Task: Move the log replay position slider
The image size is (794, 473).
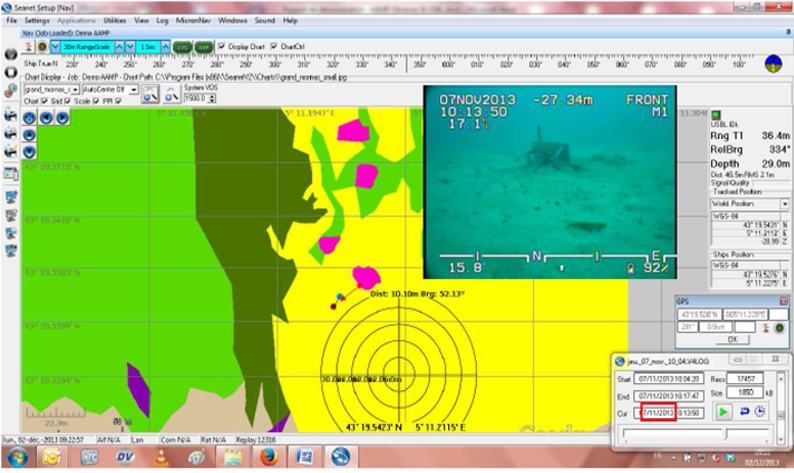Action: [x=726, y=433]
